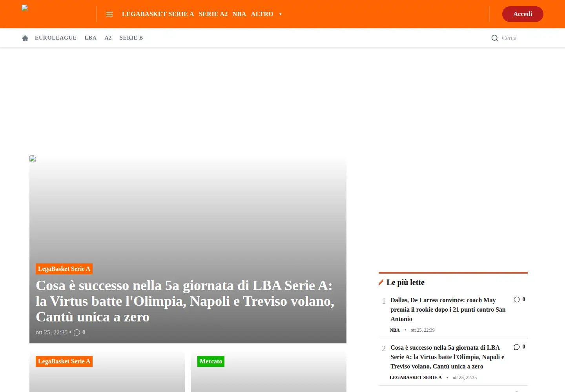Open SERIE A2 menu item
565x392 pixels.
(213, 14)
